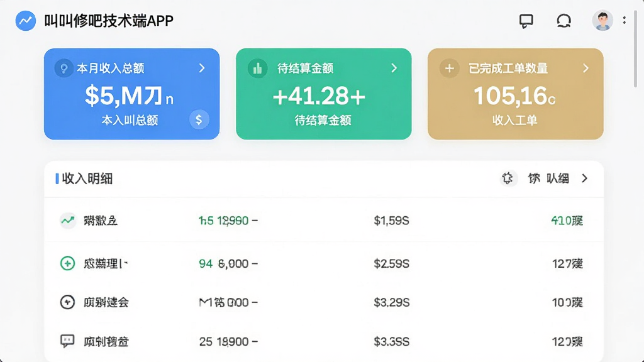Image resolution: width=644 pixels, height=362 pixels.
Task: Expand the 待结算金额 card chevron
Action: [394, 68]
